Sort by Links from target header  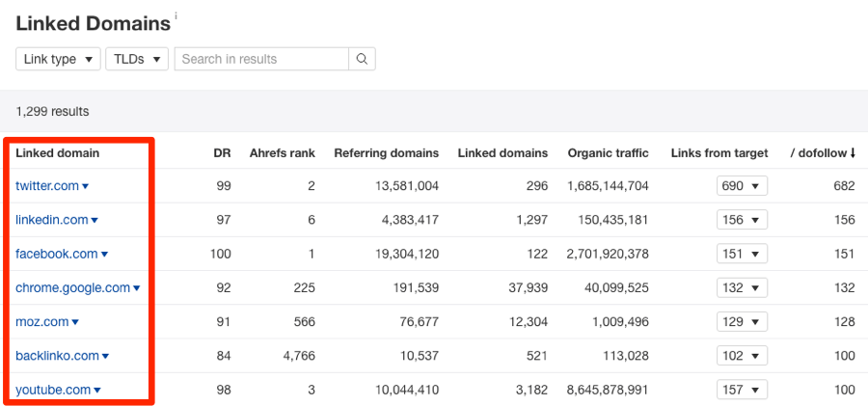(719, 153)
